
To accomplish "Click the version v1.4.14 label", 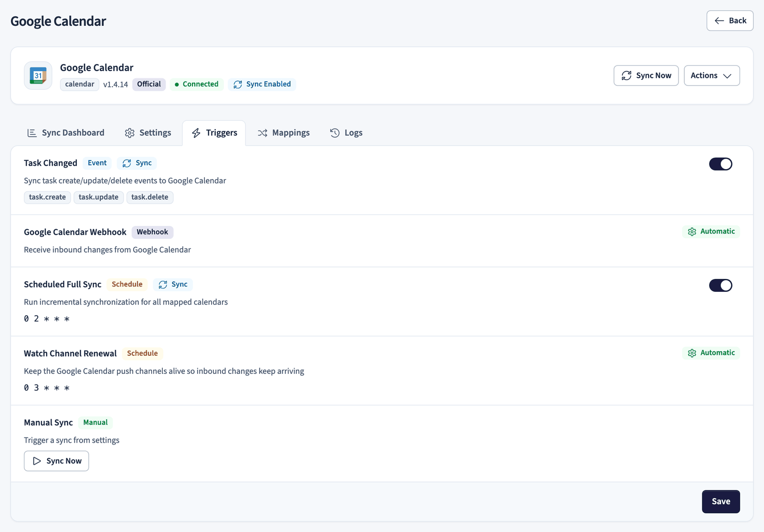I will [x=116, y=85].
